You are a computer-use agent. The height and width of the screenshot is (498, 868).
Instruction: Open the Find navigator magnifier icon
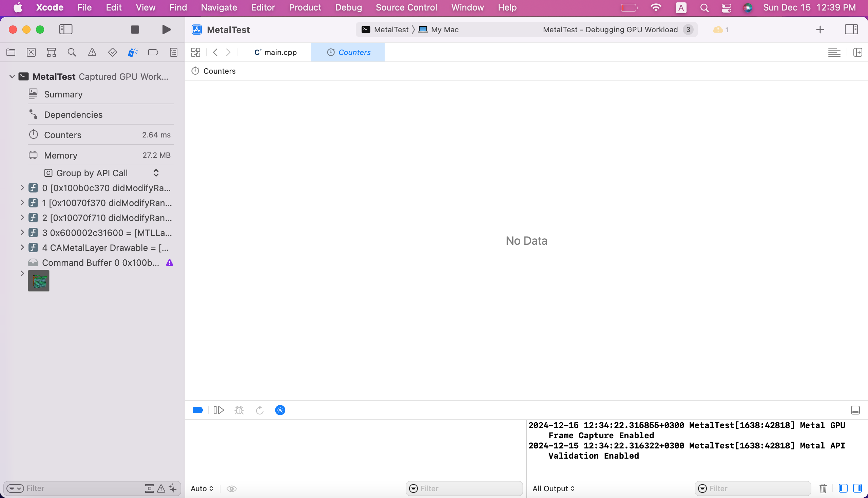(72, 52)
